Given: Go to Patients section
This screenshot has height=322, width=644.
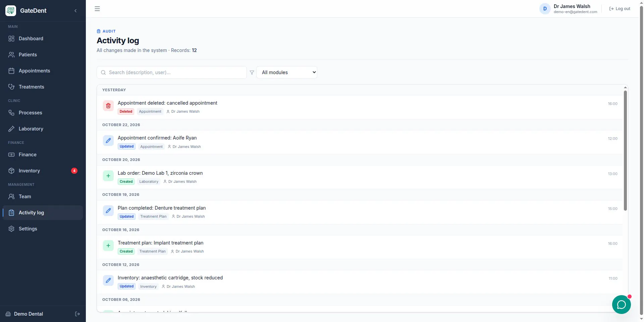Looking at the screenshot, I should 43,55.
